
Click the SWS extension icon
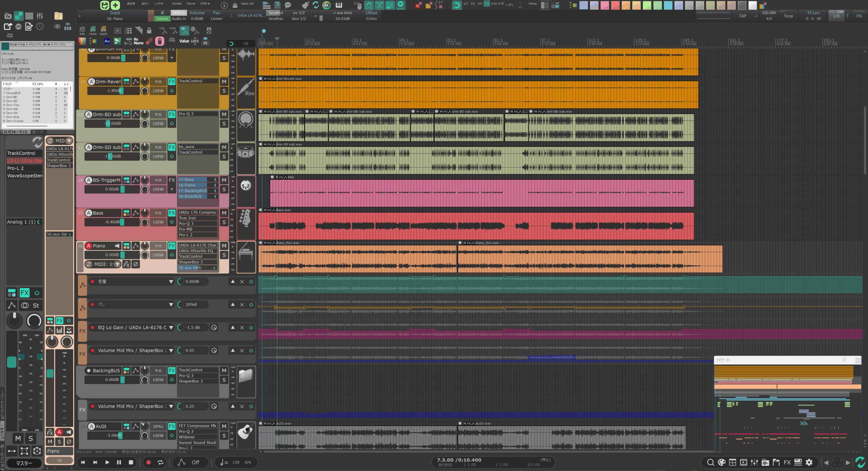[x=18, y=27]
